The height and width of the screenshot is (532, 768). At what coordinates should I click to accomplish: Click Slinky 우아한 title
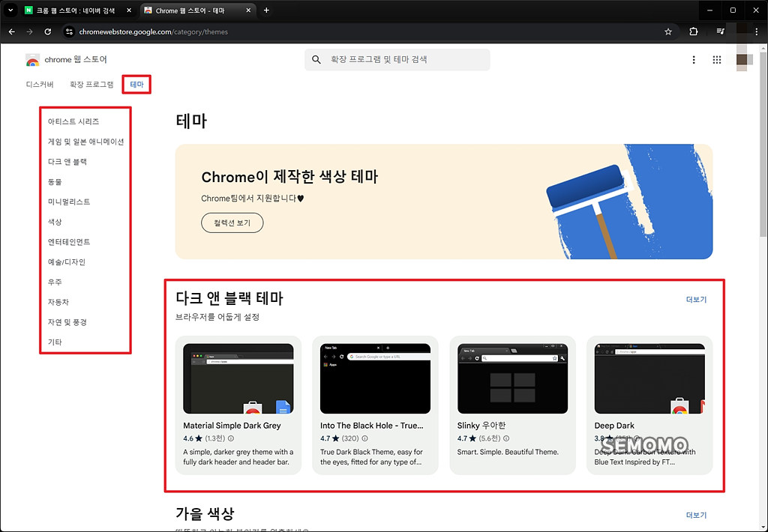click(481, 426)
